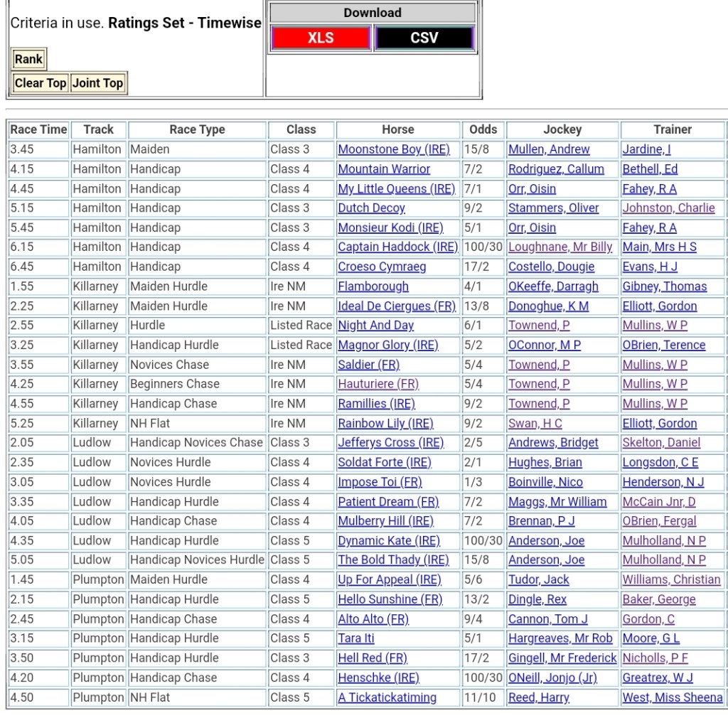
Task: View trainer Henderson, N J
Action: tap(663, 482)
